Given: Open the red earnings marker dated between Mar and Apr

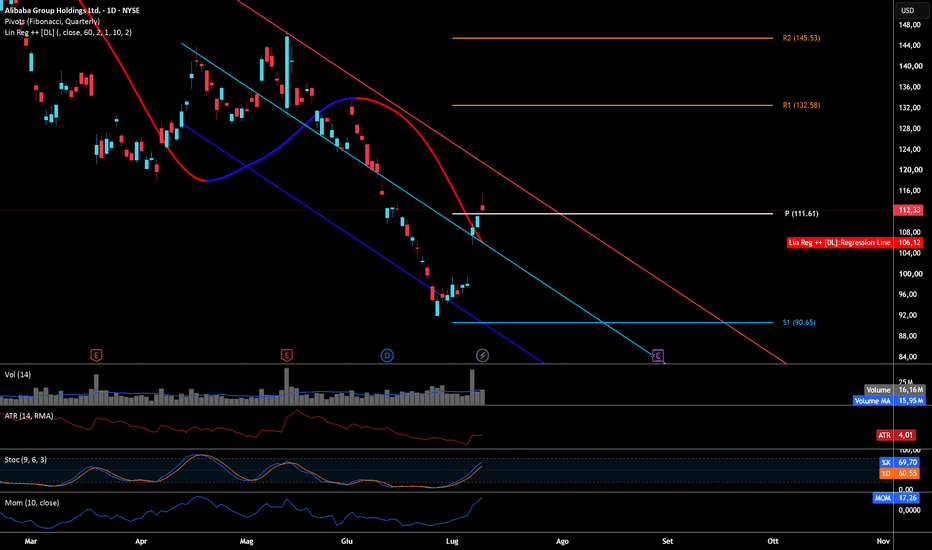Looking at the screenshot, I should click(96, 356).
